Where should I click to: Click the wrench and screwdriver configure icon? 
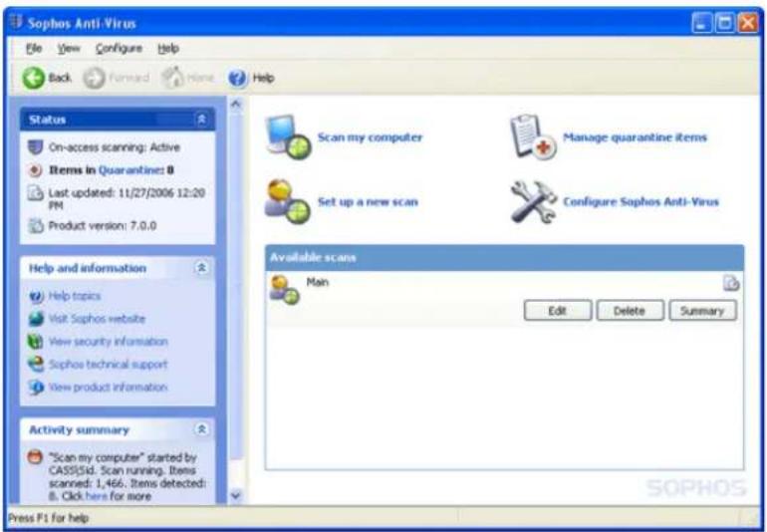click(x=533, y=201)
